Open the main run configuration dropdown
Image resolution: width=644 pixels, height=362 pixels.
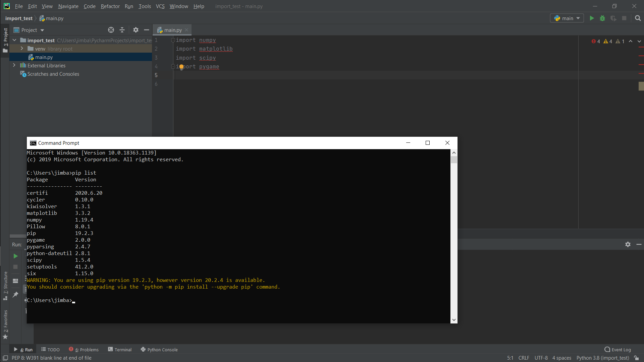(567, 18)
